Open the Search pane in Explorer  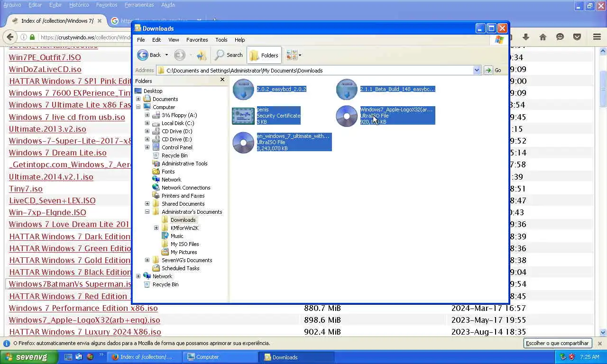229,55
